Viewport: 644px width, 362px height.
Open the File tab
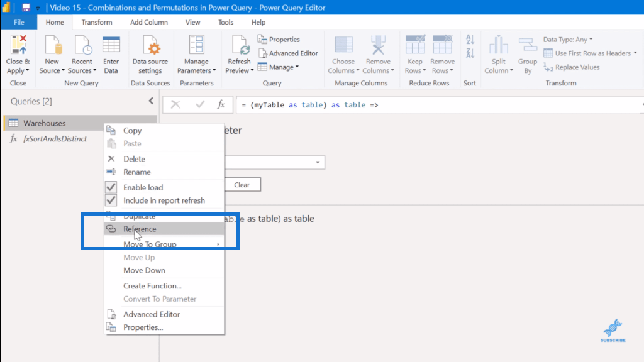point(19,22)
